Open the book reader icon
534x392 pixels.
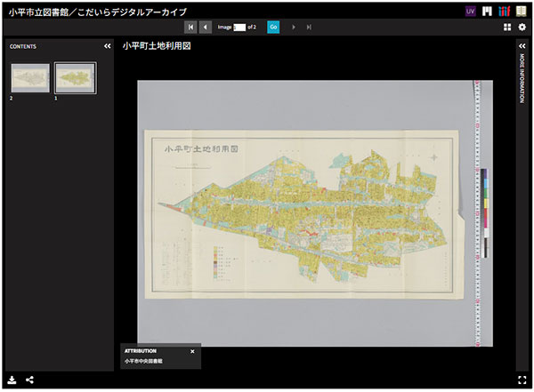[x=521, y=12]
